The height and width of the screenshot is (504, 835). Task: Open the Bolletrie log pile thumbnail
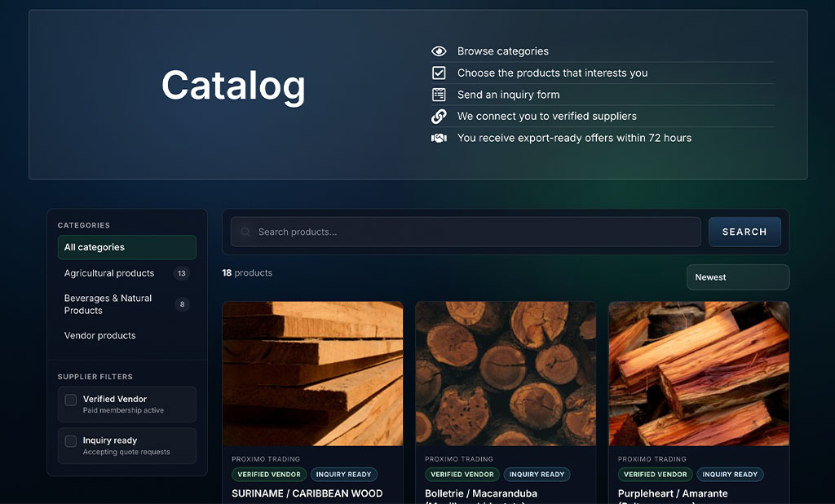click(506, 374)
